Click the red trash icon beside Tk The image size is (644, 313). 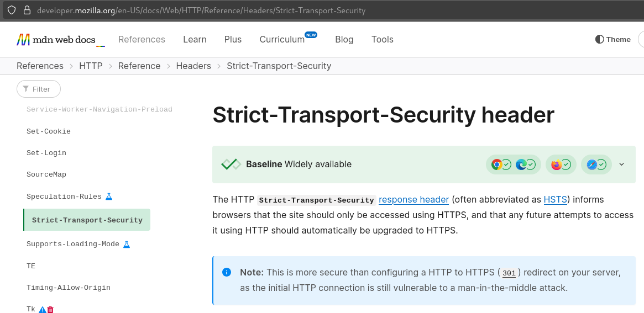(50, 310)
